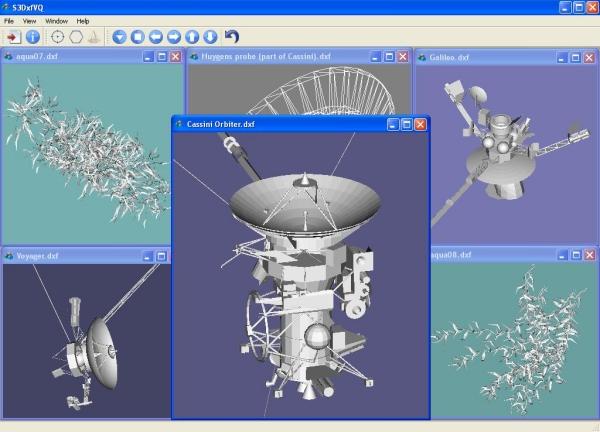
Task: Open the File menu
Action: click(9, 21)
